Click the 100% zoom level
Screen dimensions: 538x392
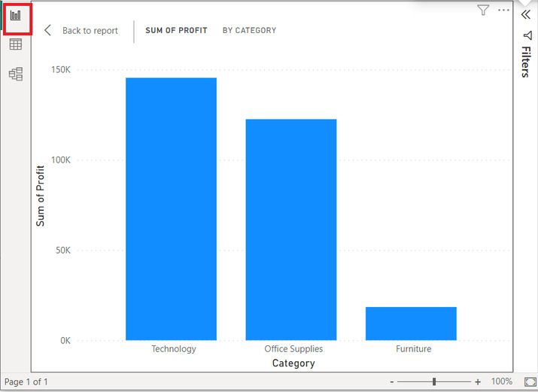coord(502,381)
